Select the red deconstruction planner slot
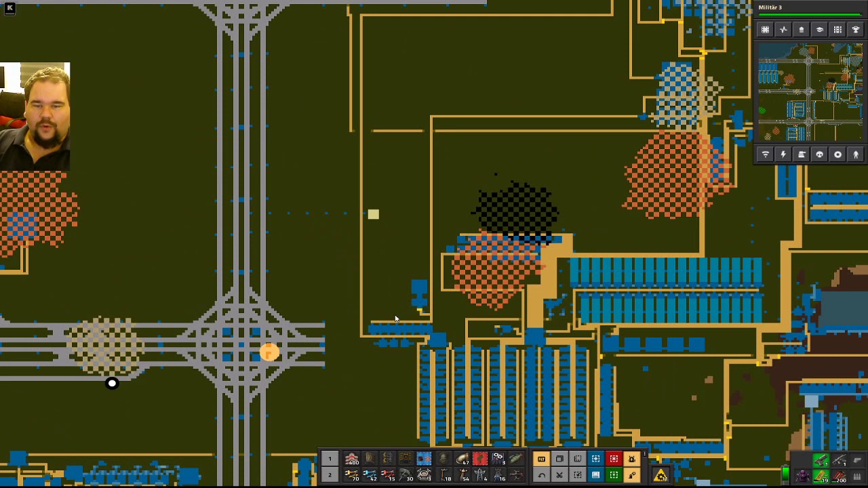Screen dimensions: 868x488 [x=479, y=459]
